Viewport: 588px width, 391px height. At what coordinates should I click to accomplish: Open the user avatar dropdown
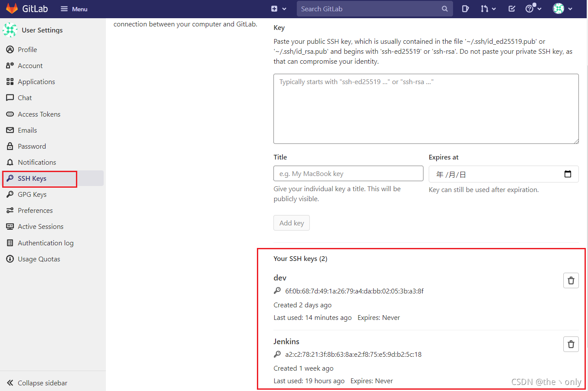[x=563, y=9]
